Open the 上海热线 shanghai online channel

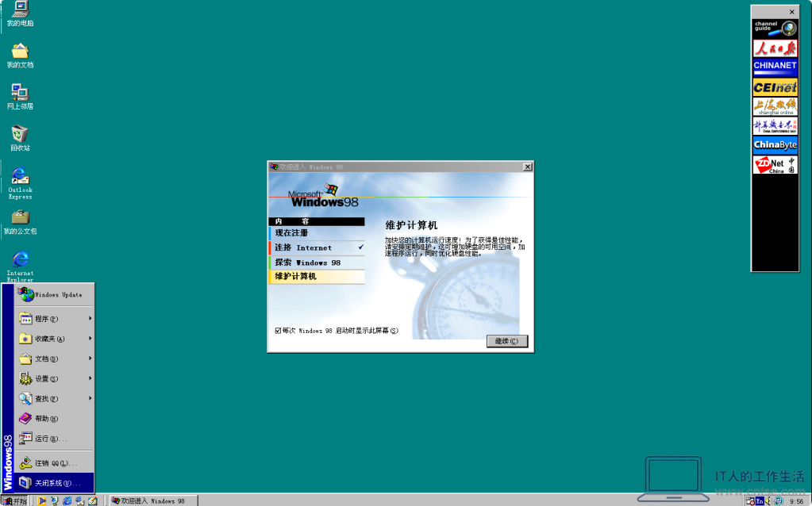775,106
